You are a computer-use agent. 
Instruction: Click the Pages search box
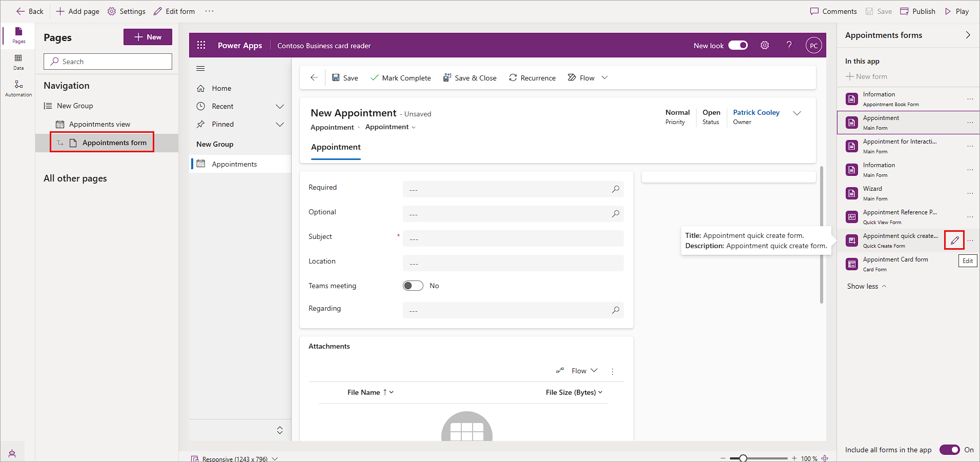(108, 62)
